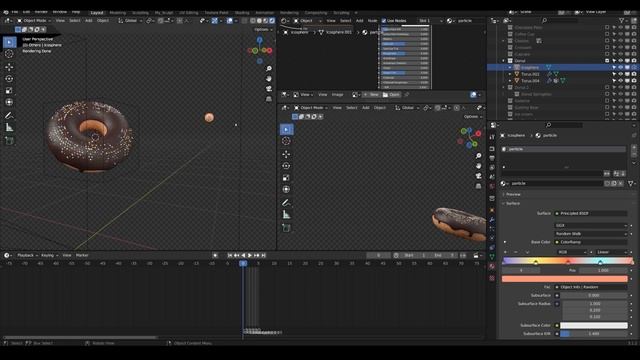Open the Render menu

41,12
